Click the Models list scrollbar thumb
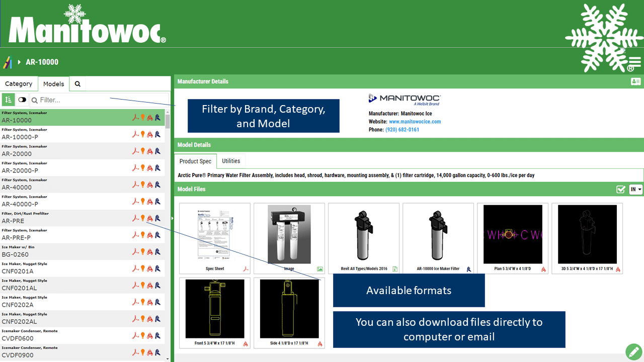The width and height of the screenshot is (644, 362). pyautogui.click(x=168, y=122)
